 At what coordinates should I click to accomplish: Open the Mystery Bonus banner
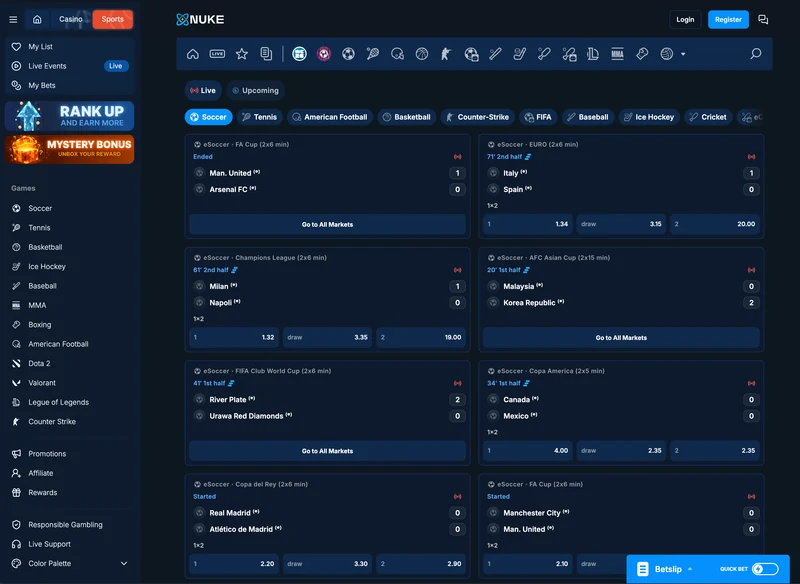(69, 149)
